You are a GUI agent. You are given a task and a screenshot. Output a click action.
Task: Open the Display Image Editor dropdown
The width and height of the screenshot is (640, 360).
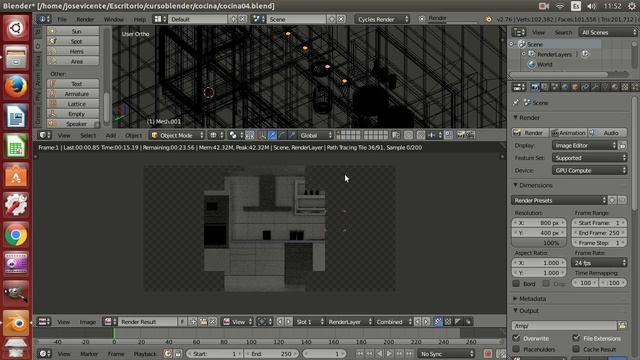click(584, 145)
